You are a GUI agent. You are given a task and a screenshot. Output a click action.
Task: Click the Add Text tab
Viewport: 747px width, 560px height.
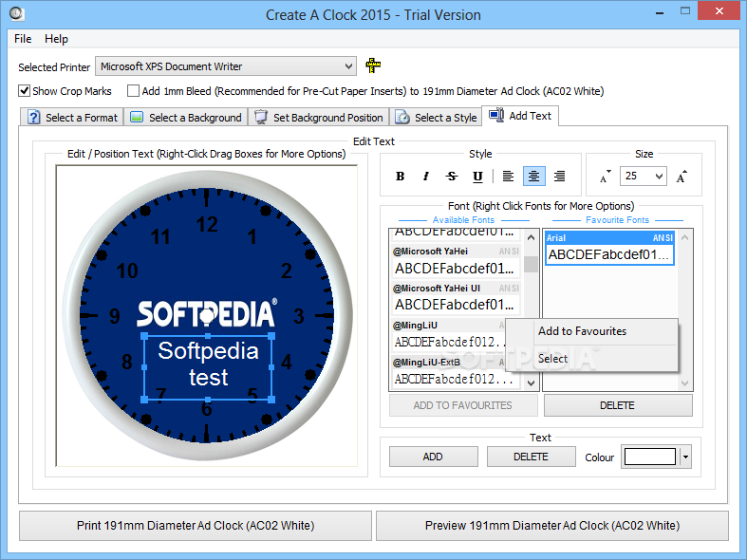point(520,116)
